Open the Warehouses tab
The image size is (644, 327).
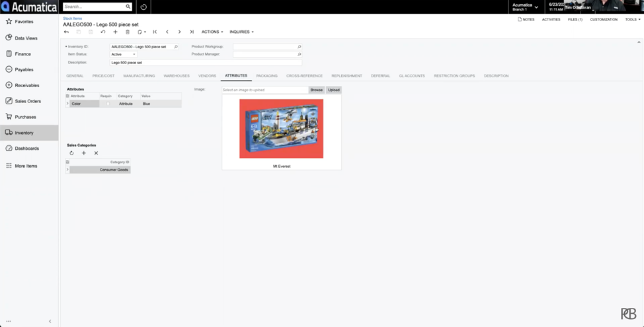click(x=177, y=76)
